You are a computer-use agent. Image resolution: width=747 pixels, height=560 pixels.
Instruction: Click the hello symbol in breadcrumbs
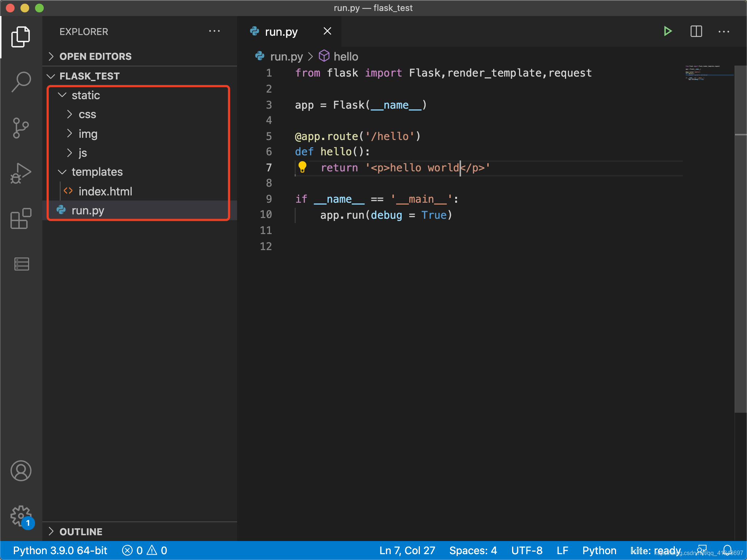point(345,57)
